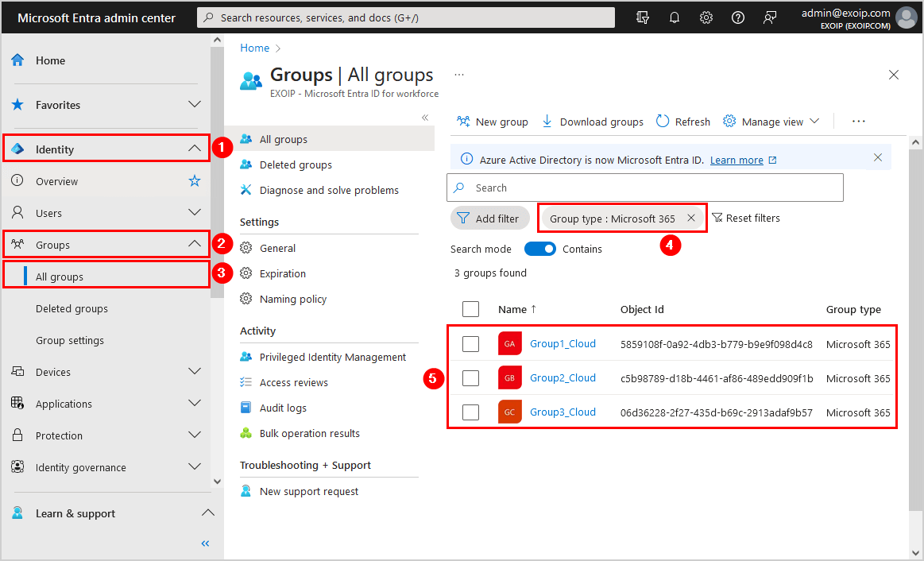Click Download groups
The width and height of the screenshot is (924, 561).
tap(592, 122)
